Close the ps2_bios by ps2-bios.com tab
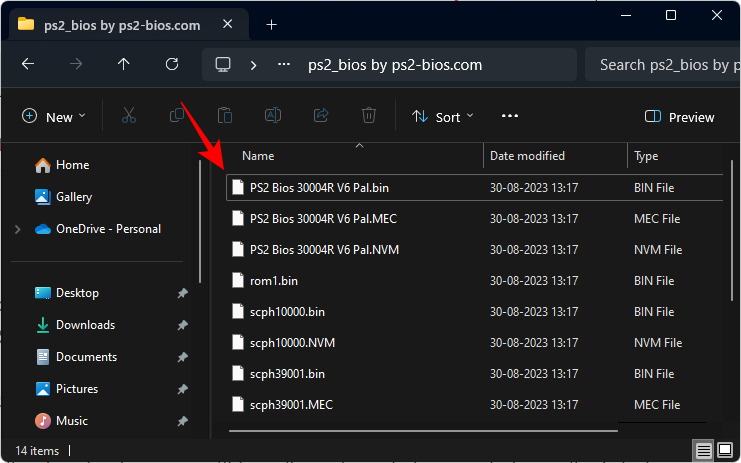 228,24
